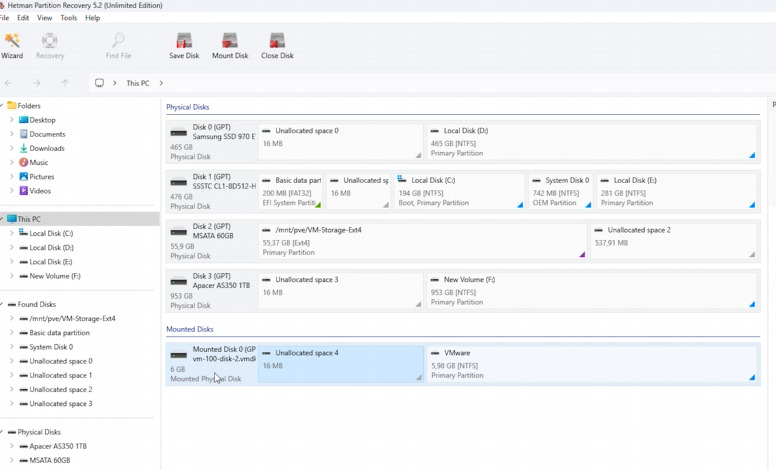The height and width of the screenshot is (470, 776).
Task: Select Disk 3 Apacer AS350 1TB entry
Action: pos(212,291)
